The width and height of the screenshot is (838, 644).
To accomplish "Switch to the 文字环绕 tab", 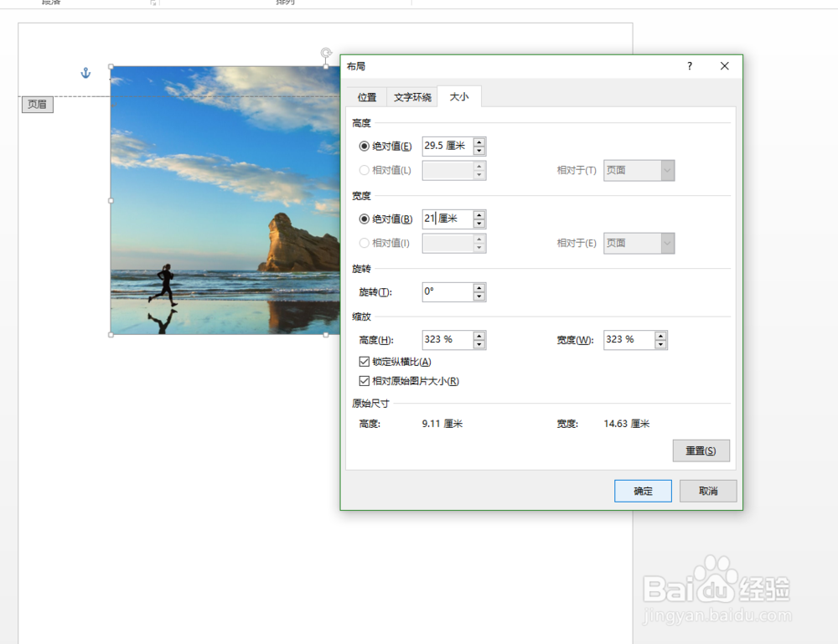I will tap(414, 97).
